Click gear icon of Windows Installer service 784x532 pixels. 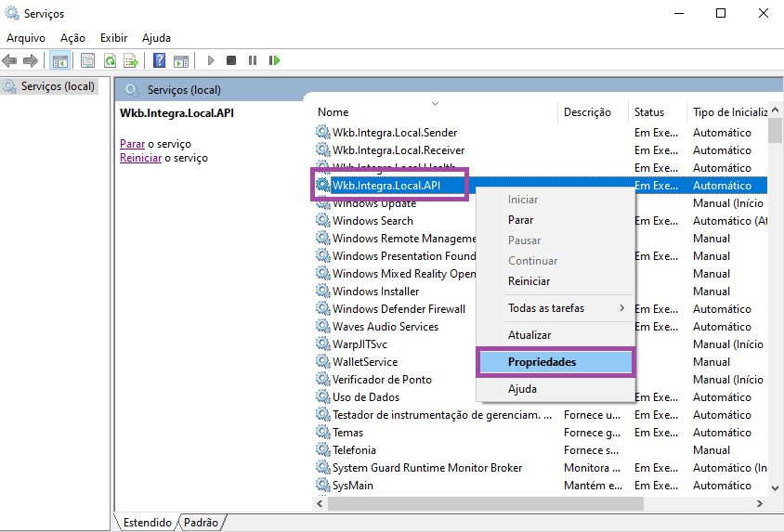[x=323, y=291]
